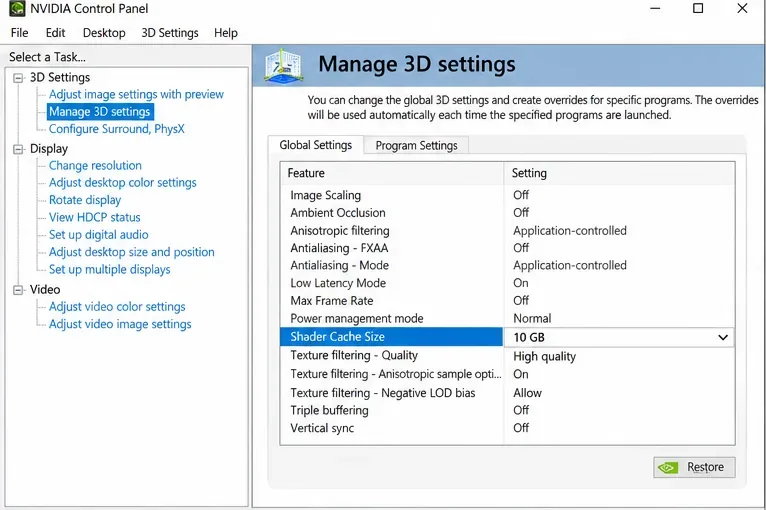The height and width of the screenshot is (510, 766).
Task: Open Rotate display page
Action: coord(85,200)
